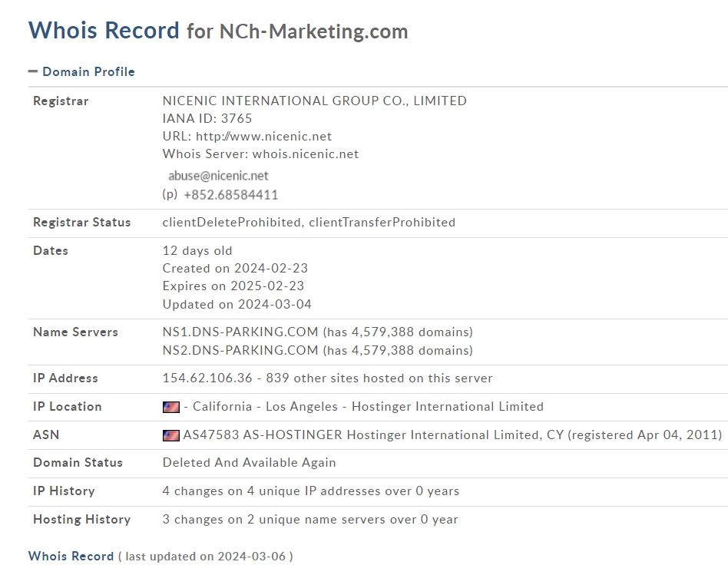Open the Whois Record last updated link

71,557
